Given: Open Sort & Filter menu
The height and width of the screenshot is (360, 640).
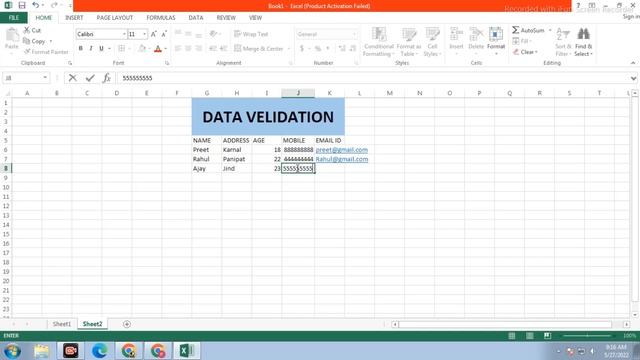Looking at the screenshot, I should pyautogui.click(x=563, y=42).
